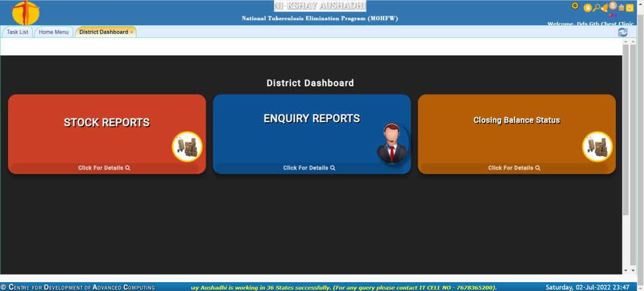Open the magnifying glass search icon
Image resolution: width=644 pixels, height=291 pixels.
click(597, 8)
